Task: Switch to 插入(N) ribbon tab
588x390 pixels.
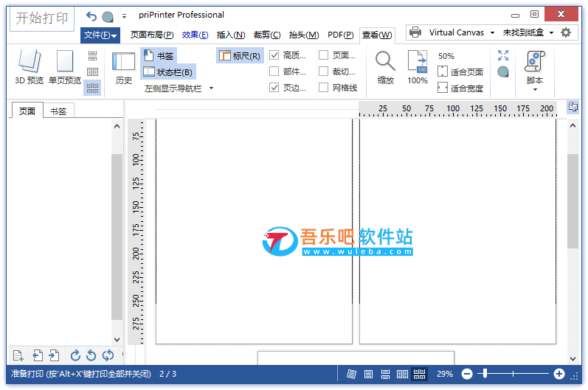Action: [231, 35]
